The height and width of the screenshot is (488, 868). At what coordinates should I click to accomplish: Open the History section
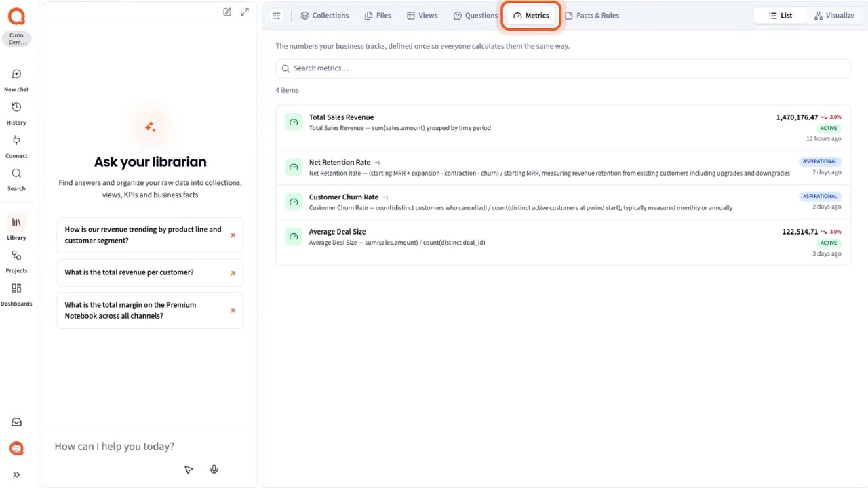tap(16, 113)
